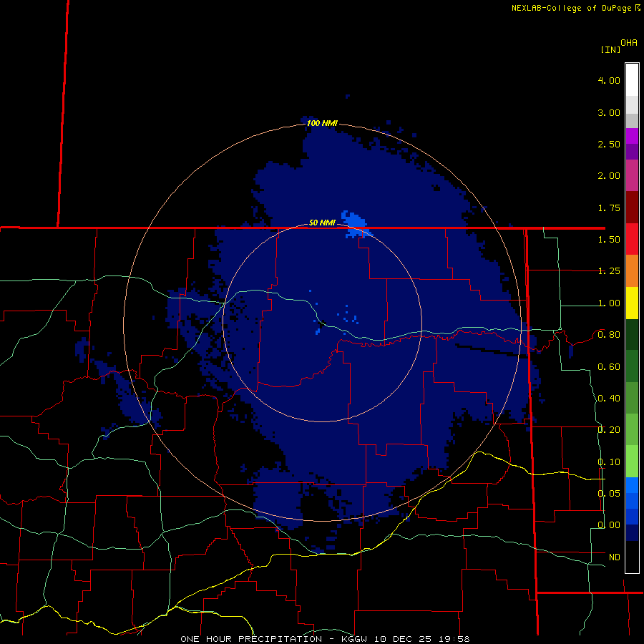644x644 pixels.
Task: Click the 1.25 legend value
Action: (609, 270)
